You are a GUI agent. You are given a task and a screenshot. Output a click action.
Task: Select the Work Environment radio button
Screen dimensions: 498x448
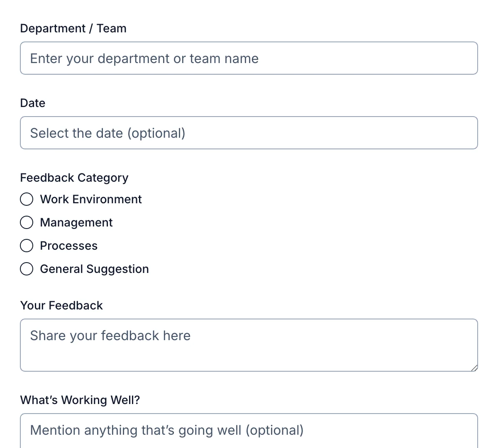tap(26, 199)
